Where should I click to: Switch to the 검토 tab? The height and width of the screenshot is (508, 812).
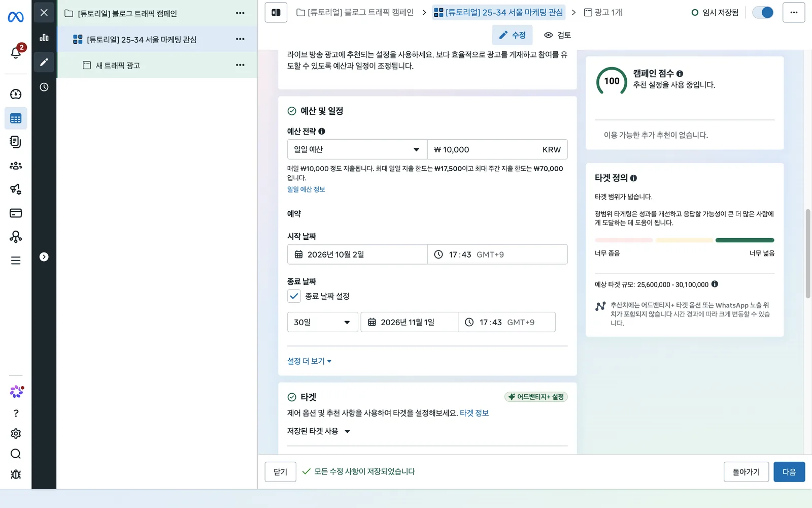point(557,35)
